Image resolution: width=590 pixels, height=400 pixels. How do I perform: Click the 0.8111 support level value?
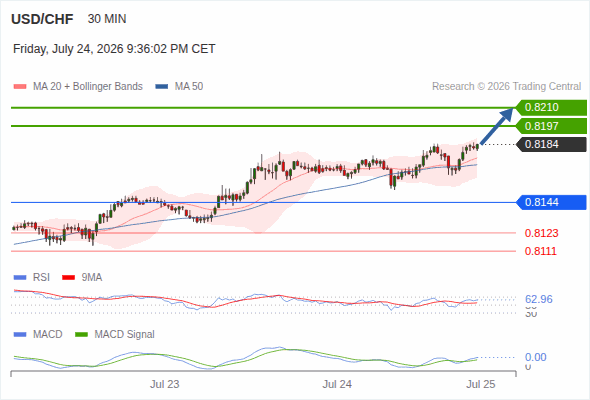541,251
